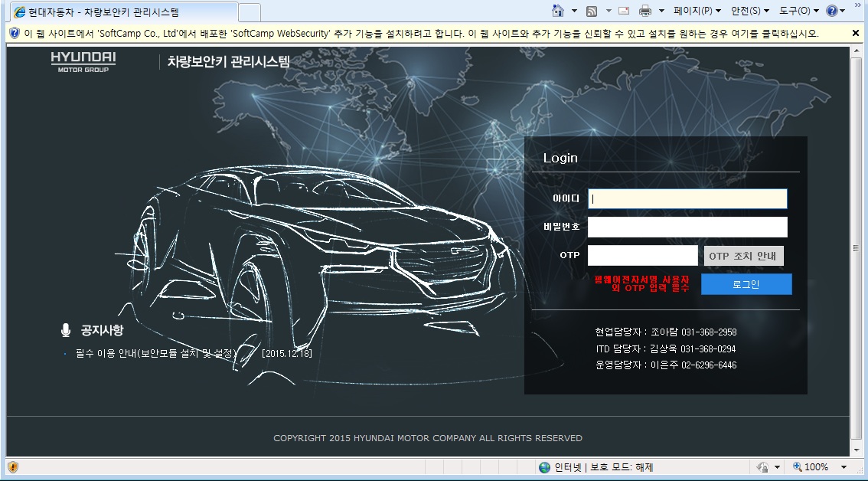Click the vertical scrollbar thumb
Screen dimensions: 868x481
(x=855, y=247)
